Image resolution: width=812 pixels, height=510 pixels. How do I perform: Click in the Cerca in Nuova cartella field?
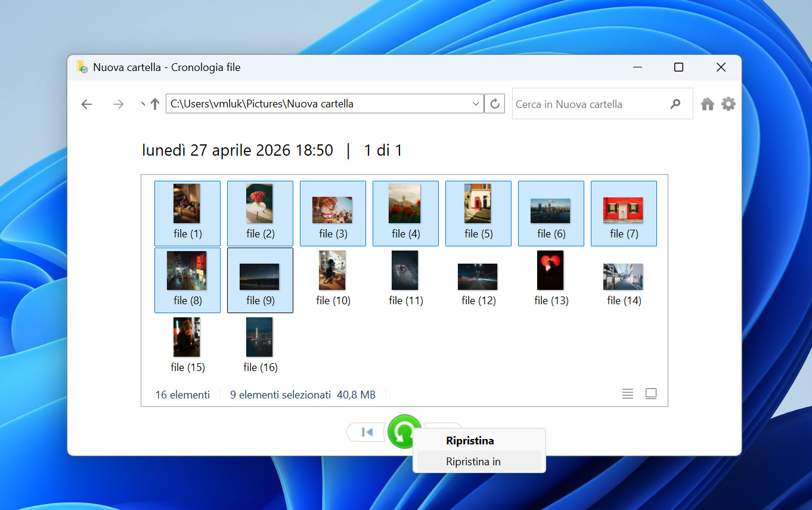coord(590,104)
